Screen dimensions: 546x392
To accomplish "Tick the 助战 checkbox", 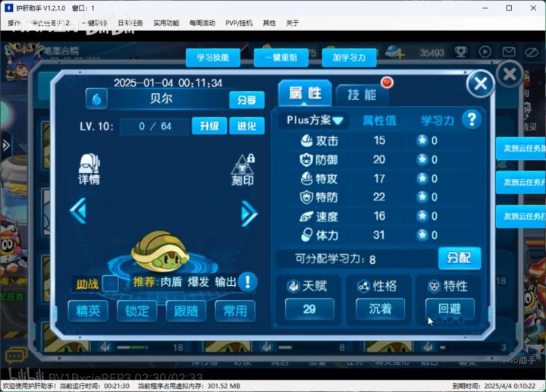I will [111, 284].
